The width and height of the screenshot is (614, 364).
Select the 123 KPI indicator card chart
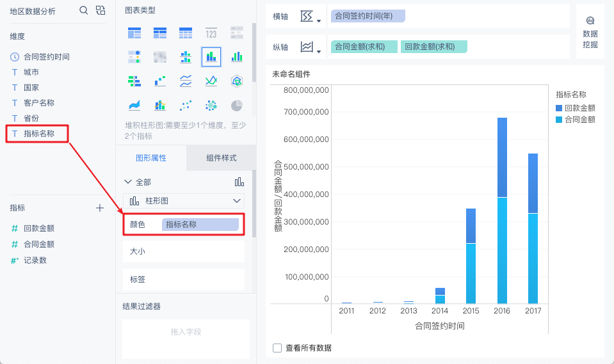tap(211, 33)
